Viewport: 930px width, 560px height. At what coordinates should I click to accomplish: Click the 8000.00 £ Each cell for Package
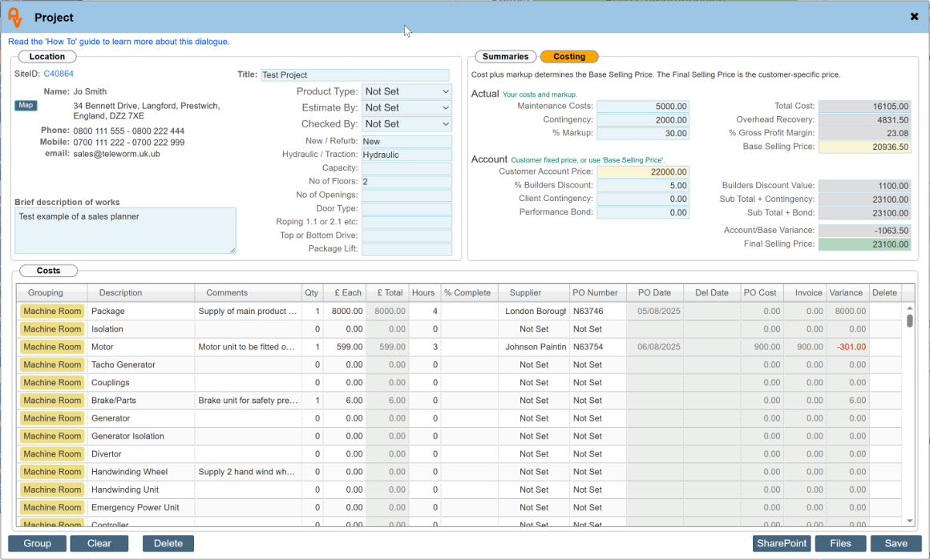point(344,311)
